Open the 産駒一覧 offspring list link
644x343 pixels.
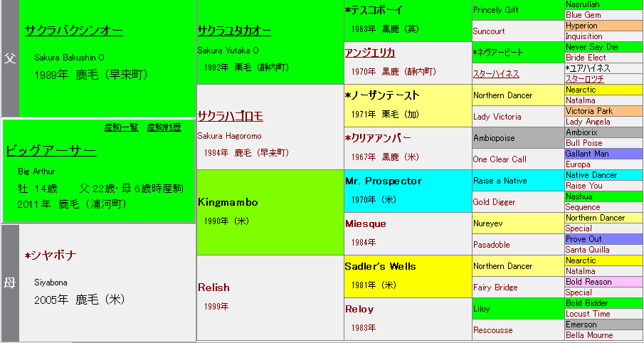(122, 127)
